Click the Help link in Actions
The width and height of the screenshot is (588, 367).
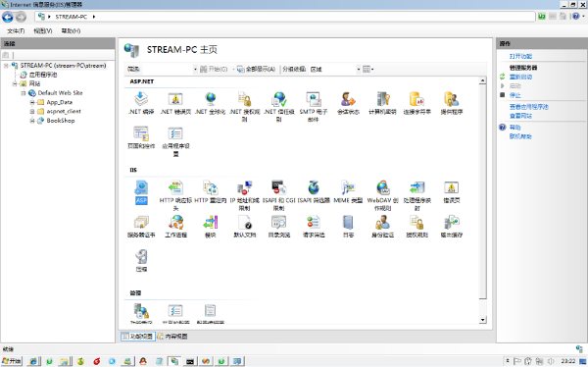(x=514, y=128)
